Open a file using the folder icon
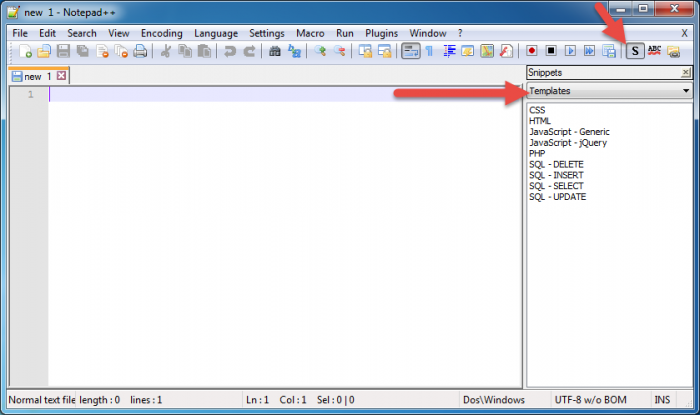This screenshot has width=700, height=415. (x=44, y=51)
